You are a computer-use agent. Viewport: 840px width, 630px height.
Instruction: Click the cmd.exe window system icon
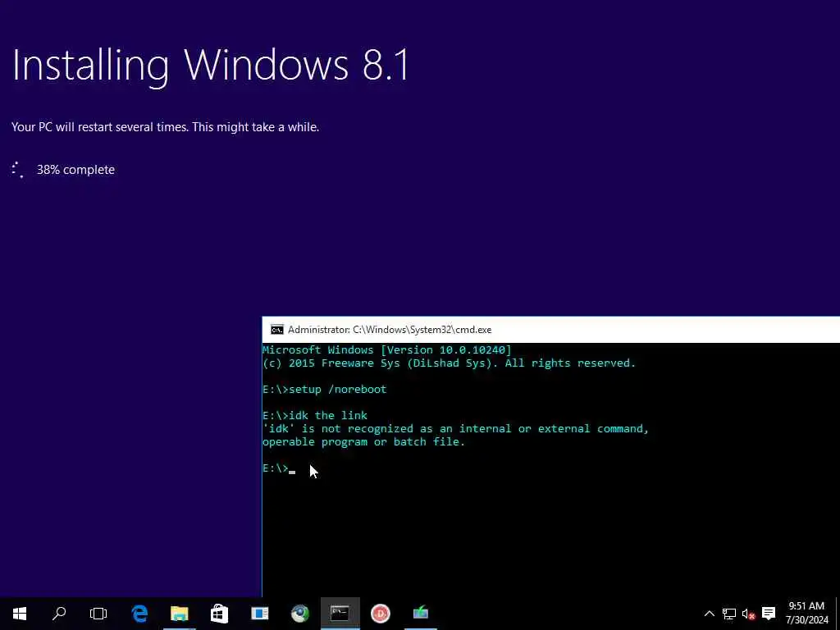277,330
